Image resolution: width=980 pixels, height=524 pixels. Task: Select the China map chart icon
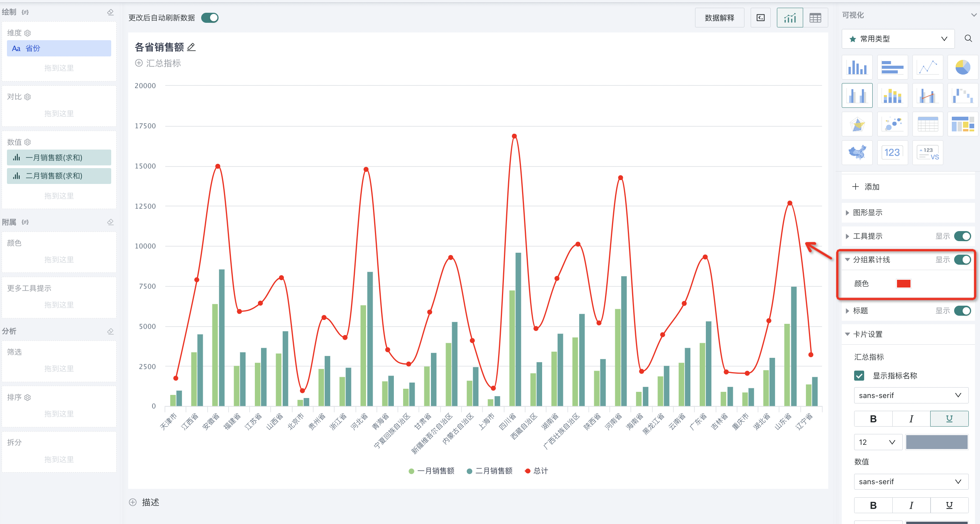pos(857,153)
